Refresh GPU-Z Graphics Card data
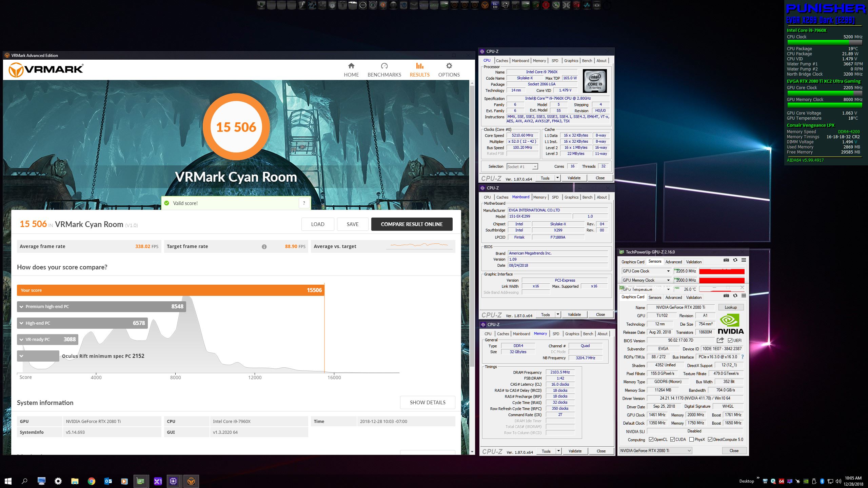 click(735, 296)
